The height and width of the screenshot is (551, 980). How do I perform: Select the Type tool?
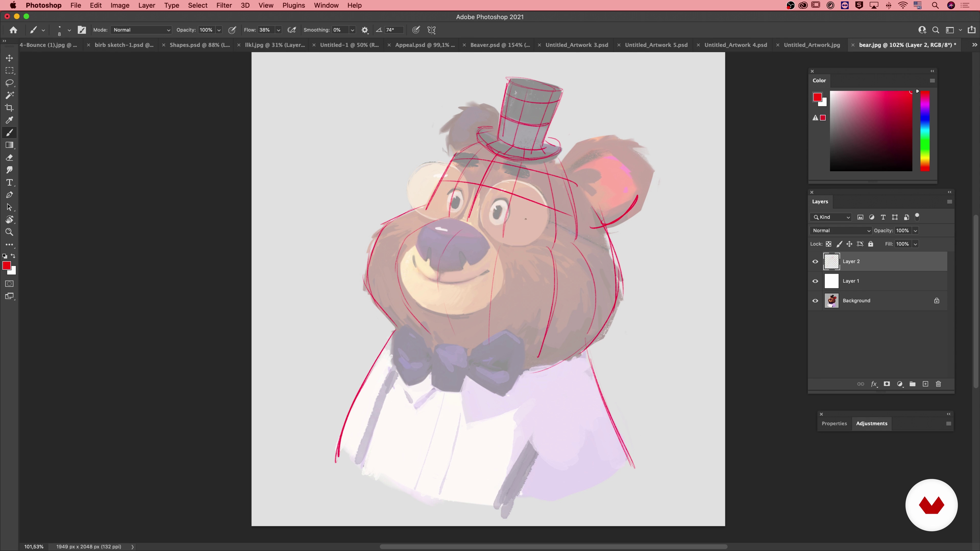(x=9, y=183)
